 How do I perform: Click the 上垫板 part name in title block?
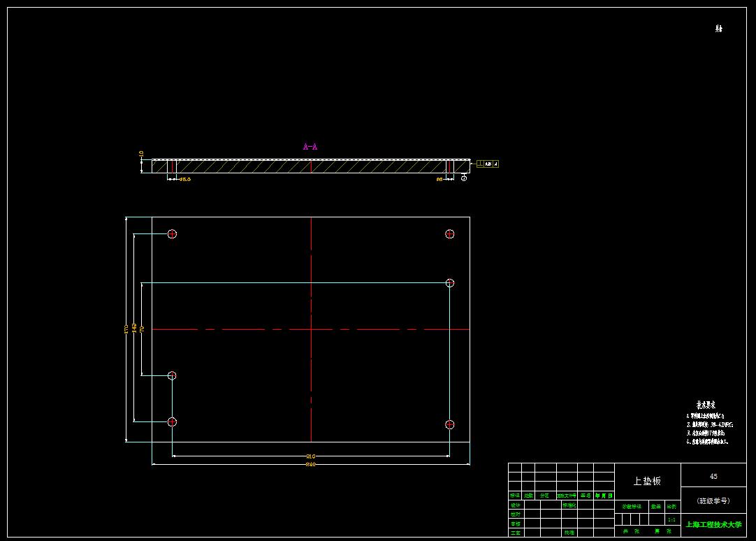click(x=647, y=481)
